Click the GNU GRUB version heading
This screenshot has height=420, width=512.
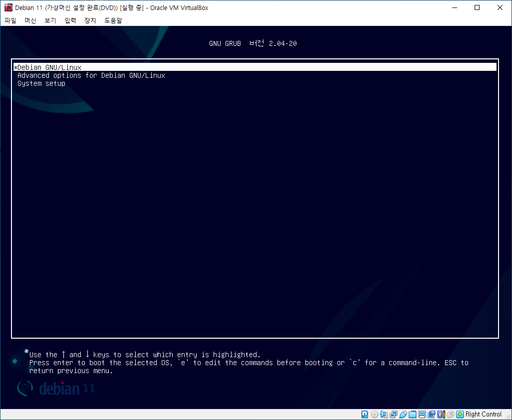[x=253, y=43]
